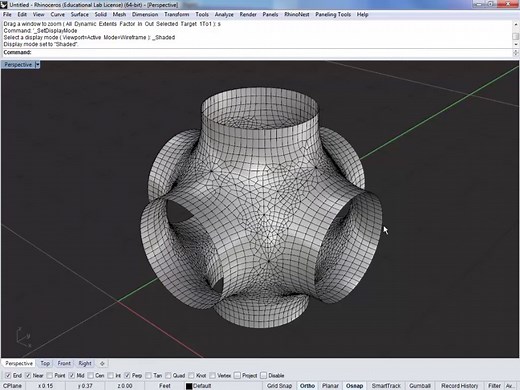Click the y 0.37 coordinate readout

(x=85, y=386)
